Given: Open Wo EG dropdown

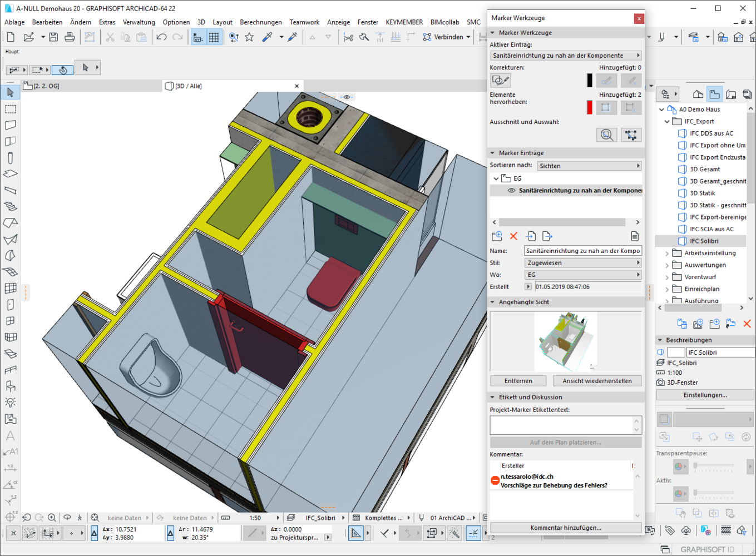Looking at the screenshot, I should pyautogui.click(x=583, y=275).
